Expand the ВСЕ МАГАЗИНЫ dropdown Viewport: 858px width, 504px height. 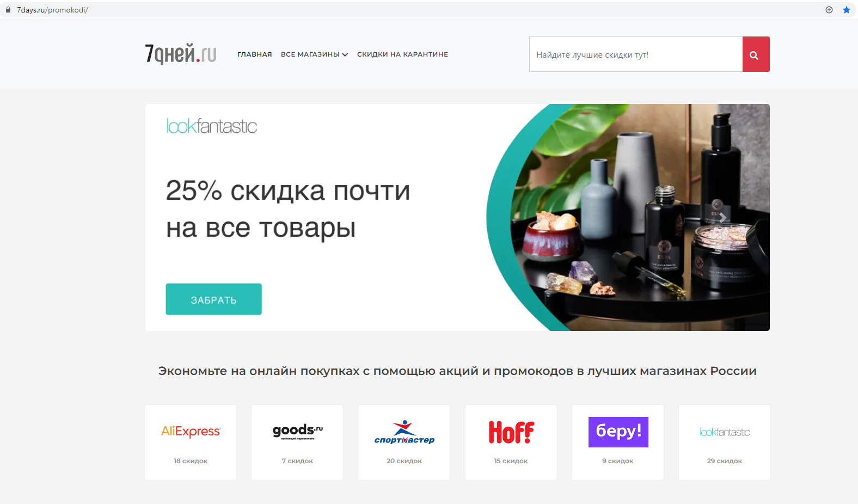point(314,54)
